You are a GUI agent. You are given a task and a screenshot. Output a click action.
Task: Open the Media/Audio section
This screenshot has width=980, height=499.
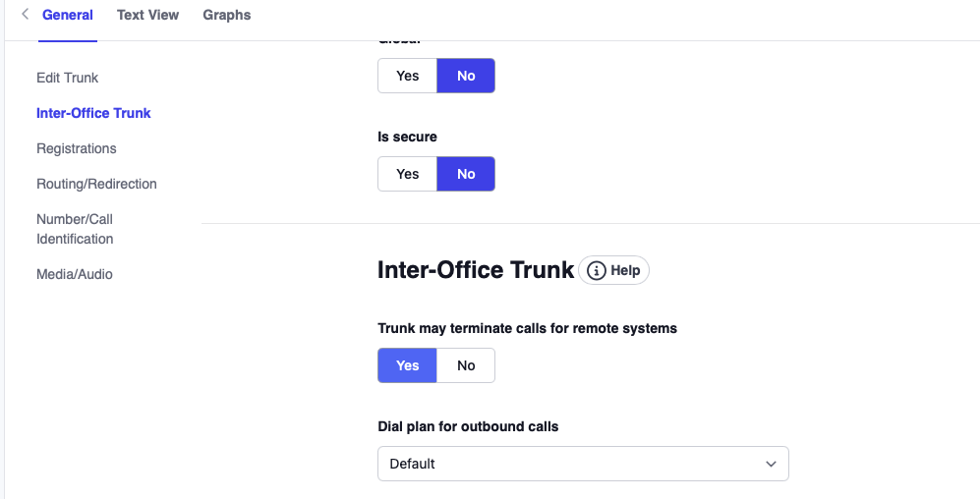[x=75, y=274]
